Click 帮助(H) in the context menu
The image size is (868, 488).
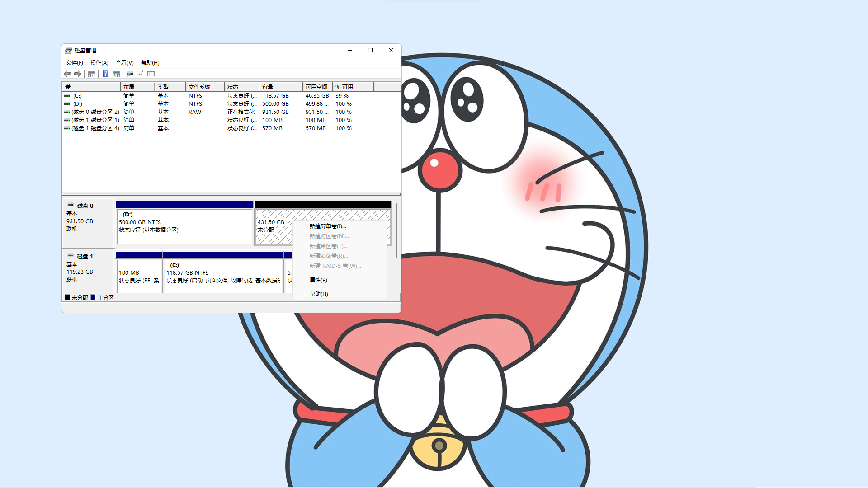[318, 294]
